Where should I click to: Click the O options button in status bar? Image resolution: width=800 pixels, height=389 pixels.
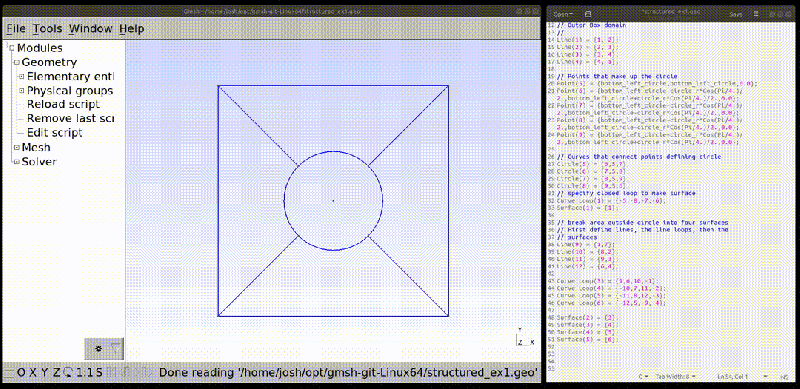pyautogui.click(x=21, y=373)
